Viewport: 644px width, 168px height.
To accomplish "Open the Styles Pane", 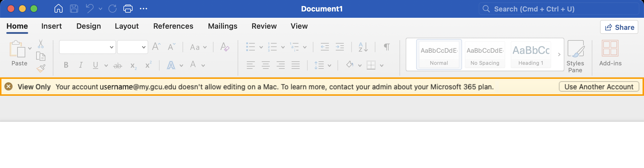I will (x=575, y=56).
